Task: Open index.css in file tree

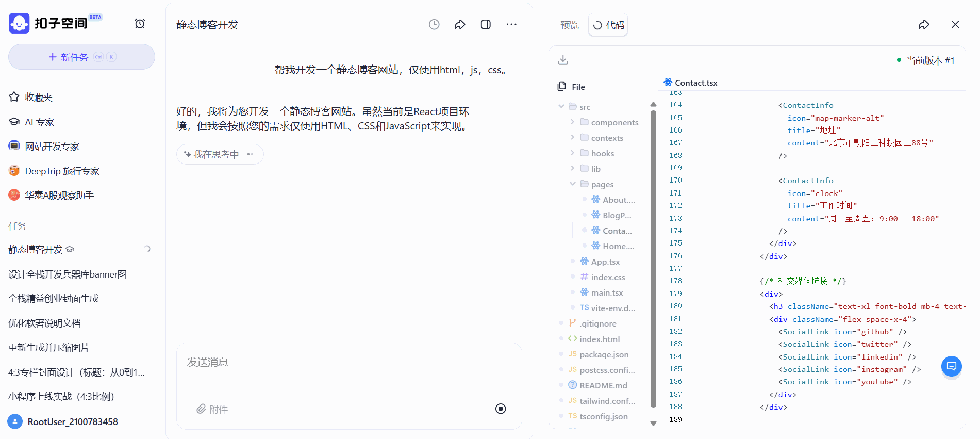Action: [603, 277]
